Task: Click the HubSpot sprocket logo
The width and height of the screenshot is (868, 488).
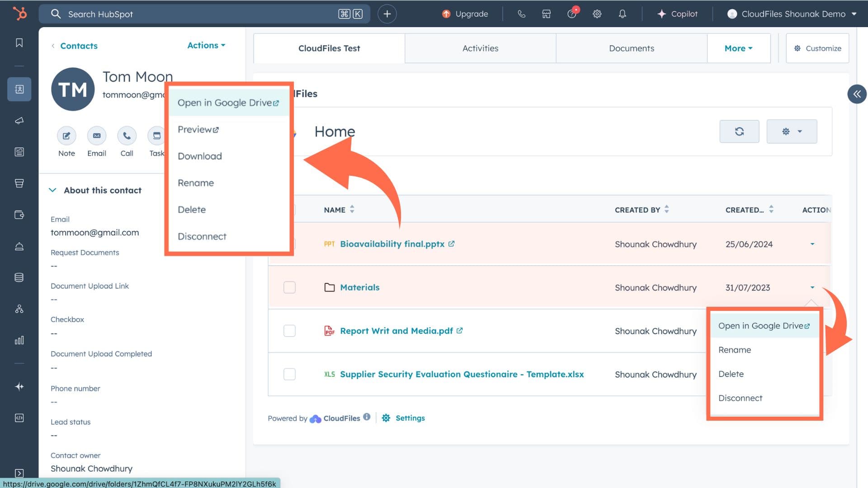Action: (x=19, y=14)
